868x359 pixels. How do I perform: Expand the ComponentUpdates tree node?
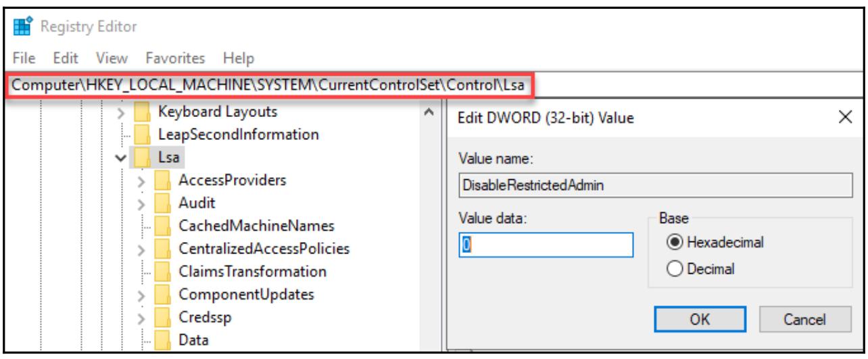tap(141, 295)
